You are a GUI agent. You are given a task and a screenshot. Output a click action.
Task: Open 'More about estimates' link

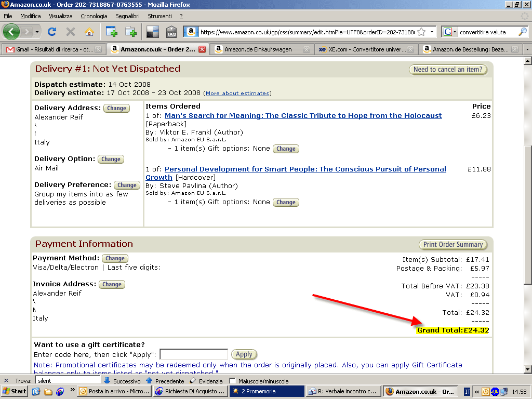237,94
